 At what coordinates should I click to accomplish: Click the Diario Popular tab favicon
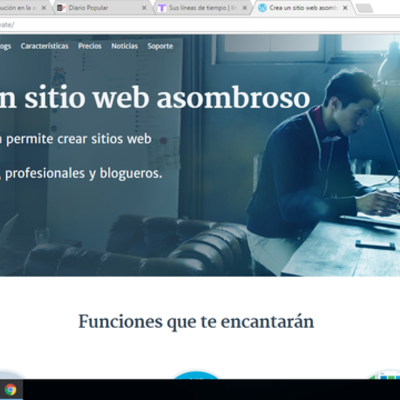61,8
